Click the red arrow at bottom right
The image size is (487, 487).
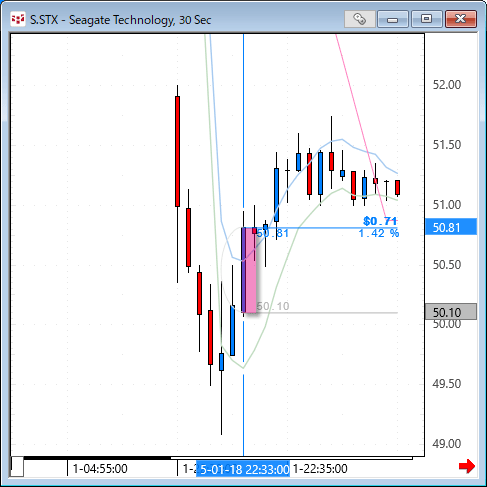pyautogui.click(x=467, y=466)
